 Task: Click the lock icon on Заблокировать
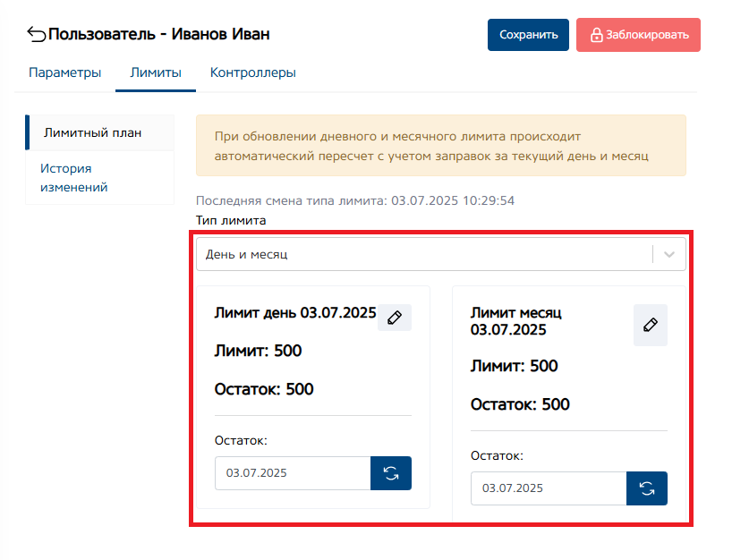[595, 35]
